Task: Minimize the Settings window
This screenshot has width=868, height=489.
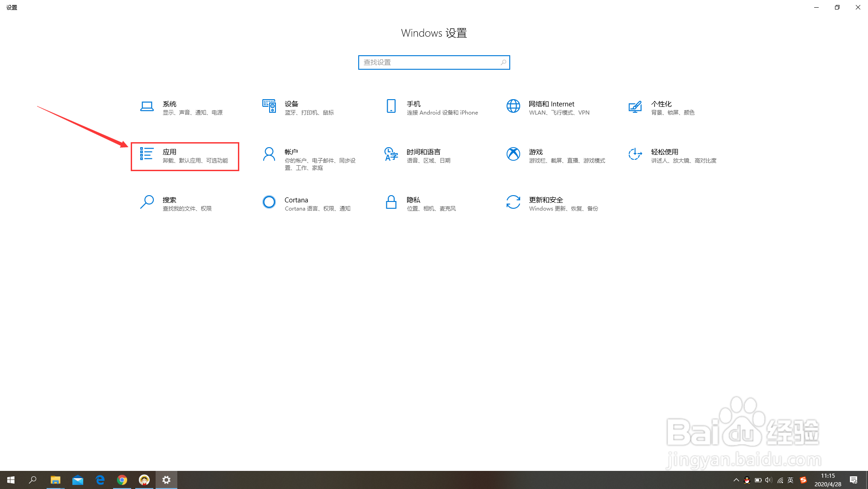Action: click(816, 7)
